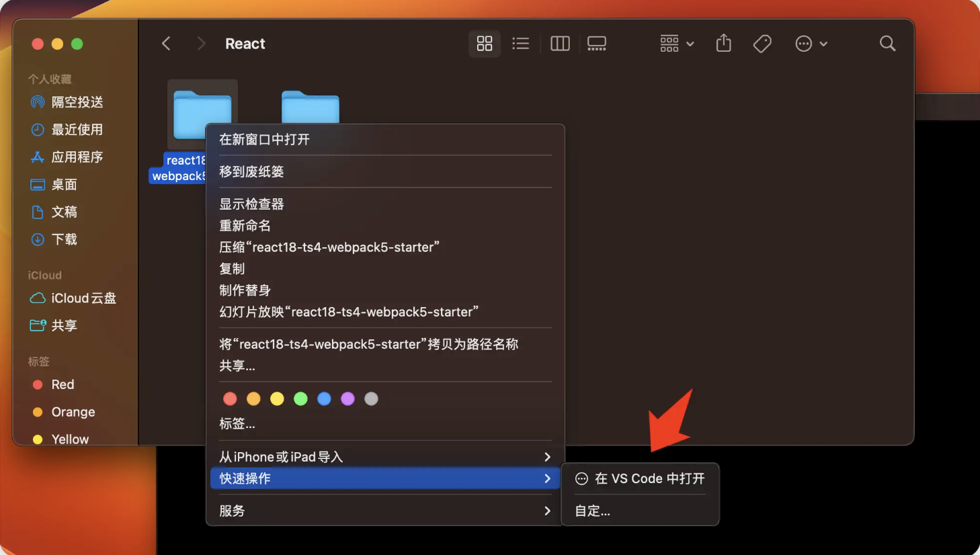Click 在 VS Code 中打开 quick action
This screenshot has width=980, height=555.
pyautogui.click(x=640, y=478)
